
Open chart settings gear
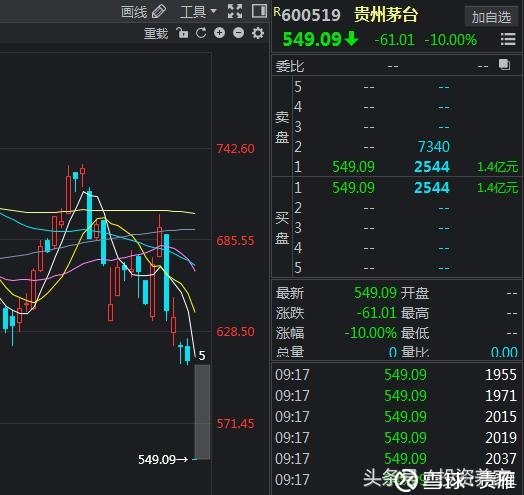[x=258, y=33]
